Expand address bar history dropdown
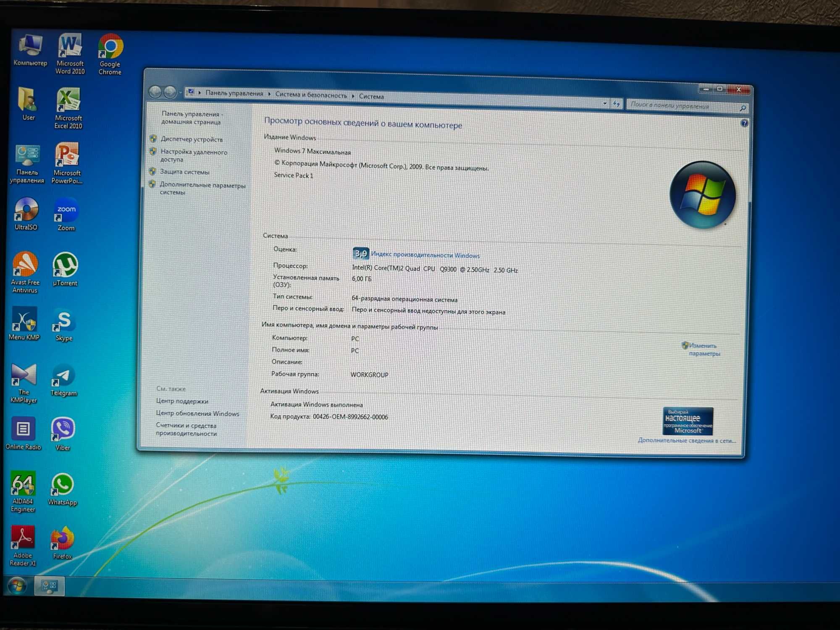 coord(605,103)
